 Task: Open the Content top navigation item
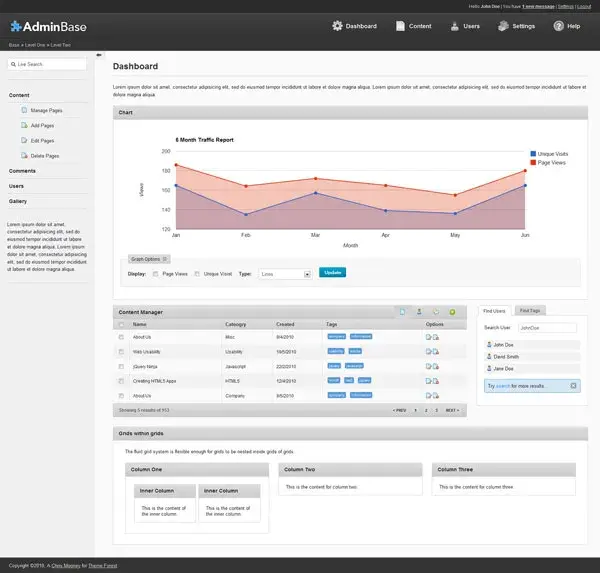point(413,26)
